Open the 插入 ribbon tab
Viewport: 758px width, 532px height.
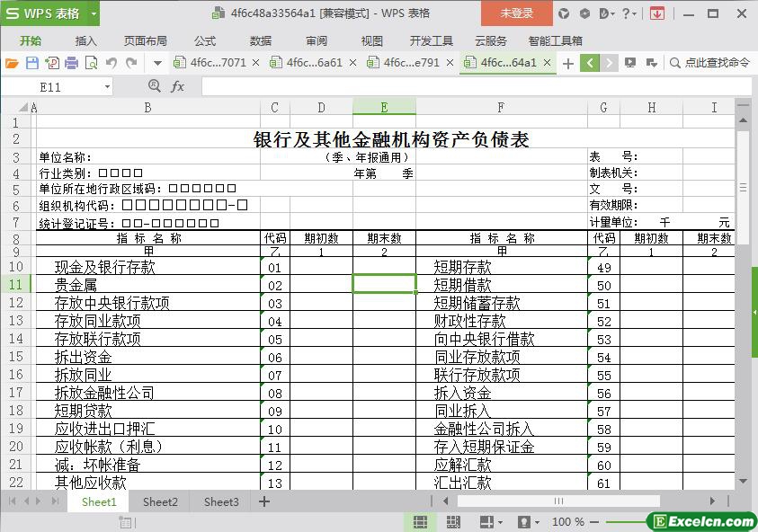[x=86, y=41]
